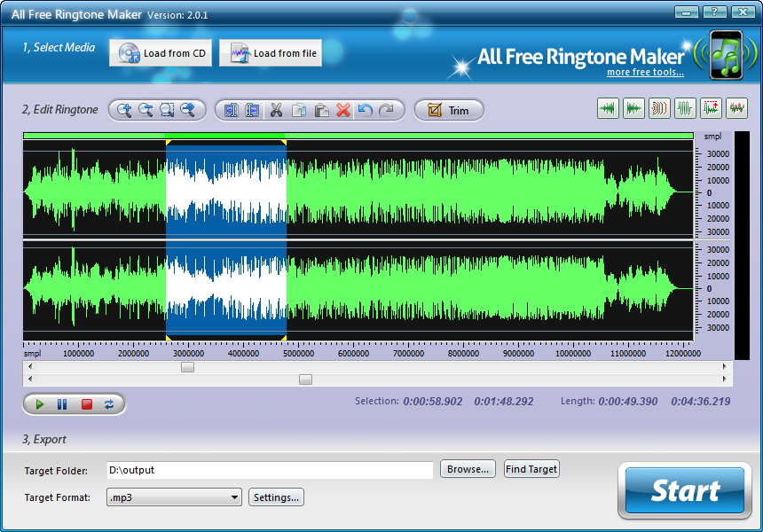Click the help question mark button in the title bar

point(714,12)
